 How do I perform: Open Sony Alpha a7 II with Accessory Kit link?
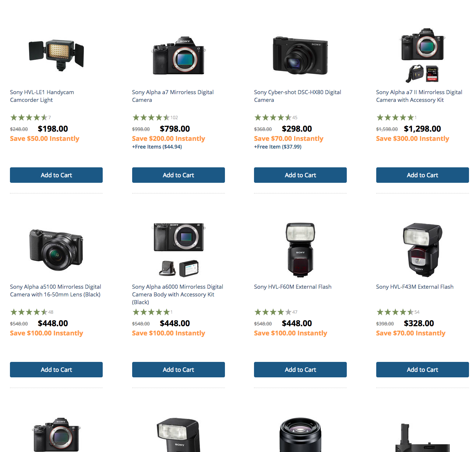point(419,96)
